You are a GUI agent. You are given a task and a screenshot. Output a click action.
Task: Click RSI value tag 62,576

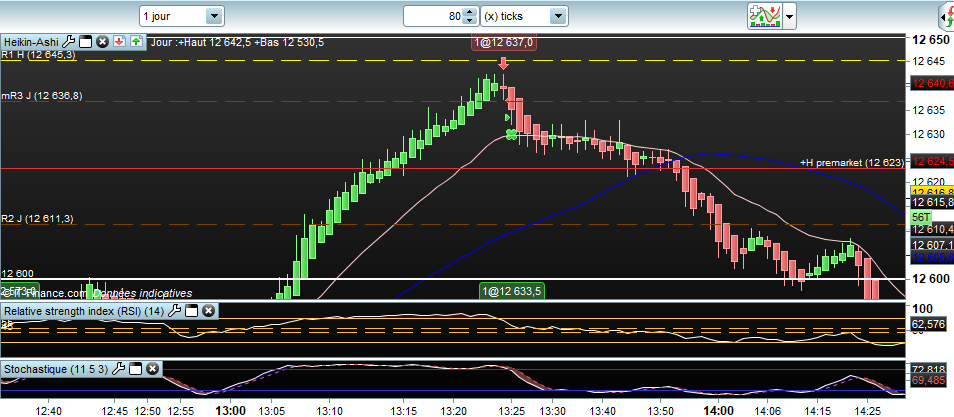[x=928, y=324]
